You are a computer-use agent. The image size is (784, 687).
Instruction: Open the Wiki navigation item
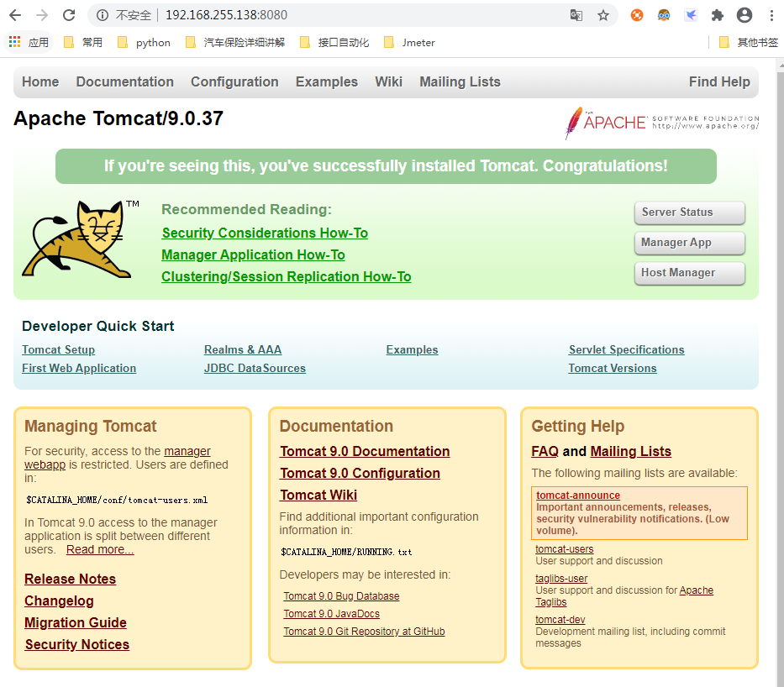(x=388, y=82)
